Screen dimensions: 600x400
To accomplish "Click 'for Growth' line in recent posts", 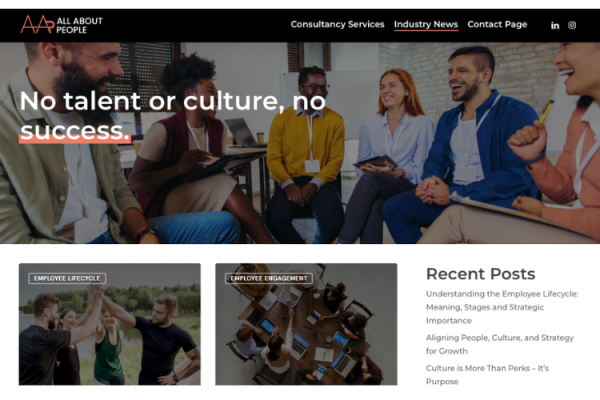I will pyautogui.click(x=447, y=351).
